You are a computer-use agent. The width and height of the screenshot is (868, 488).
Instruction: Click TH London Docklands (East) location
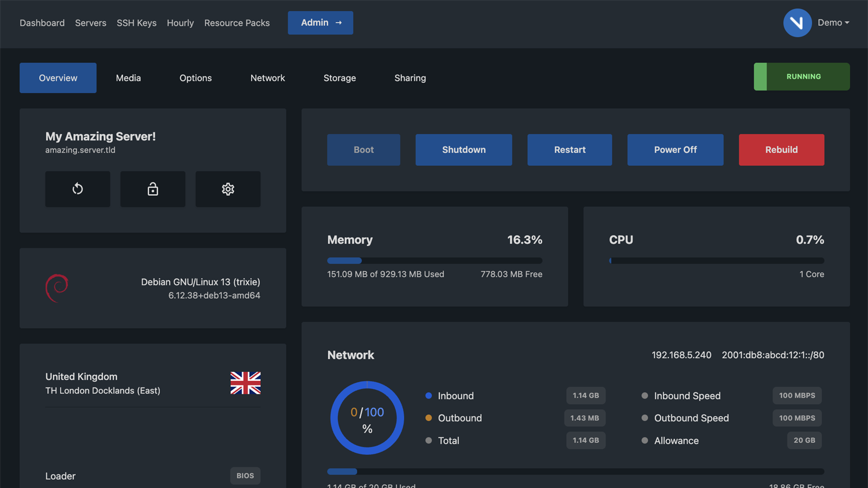pyautogui.click(x=103, y=391)
